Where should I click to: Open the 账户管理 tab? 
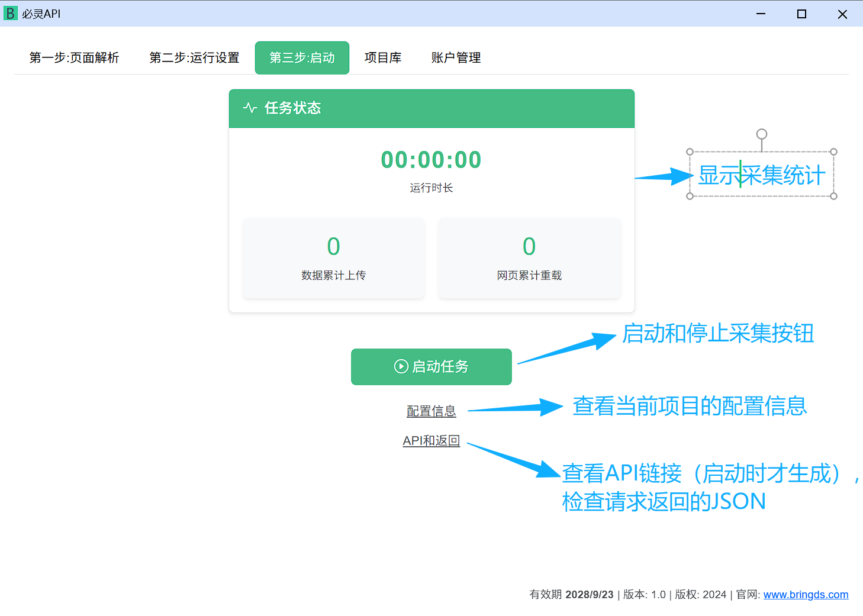click(x=456, y=57)
